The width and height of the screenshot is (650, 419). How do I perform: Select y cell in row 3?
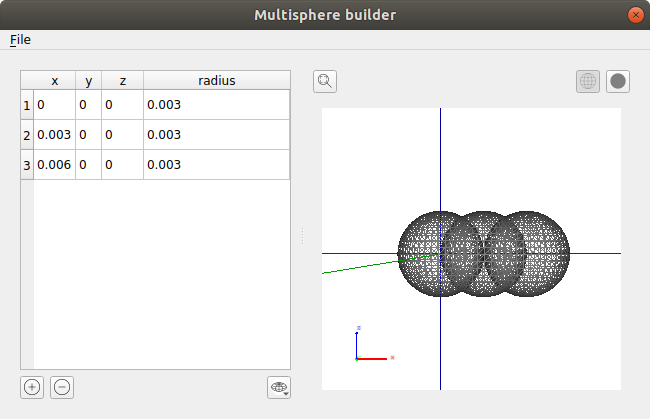click(x=88, y=165)
